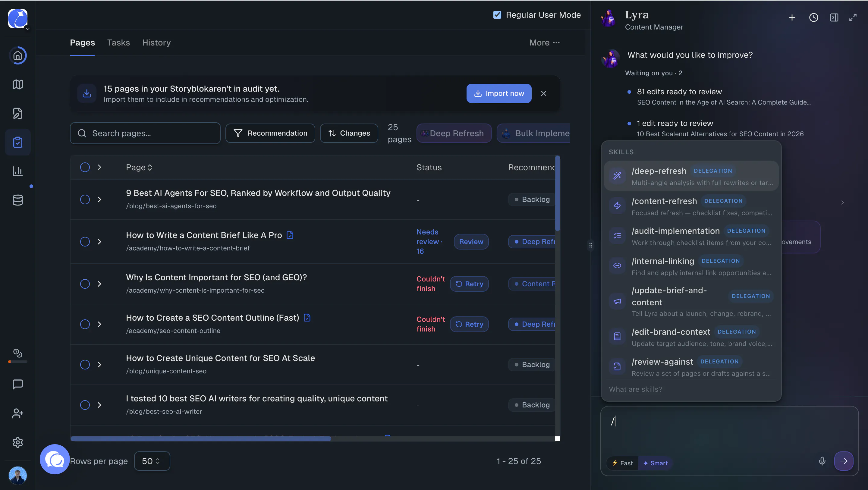The image size is (868, 490).
Task: Send the message with the arrow button
Action: coord(844,461)
